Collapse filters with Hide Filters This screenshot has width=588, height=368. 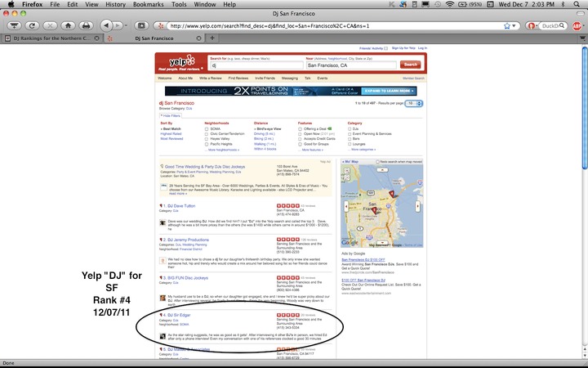(171, 115)
